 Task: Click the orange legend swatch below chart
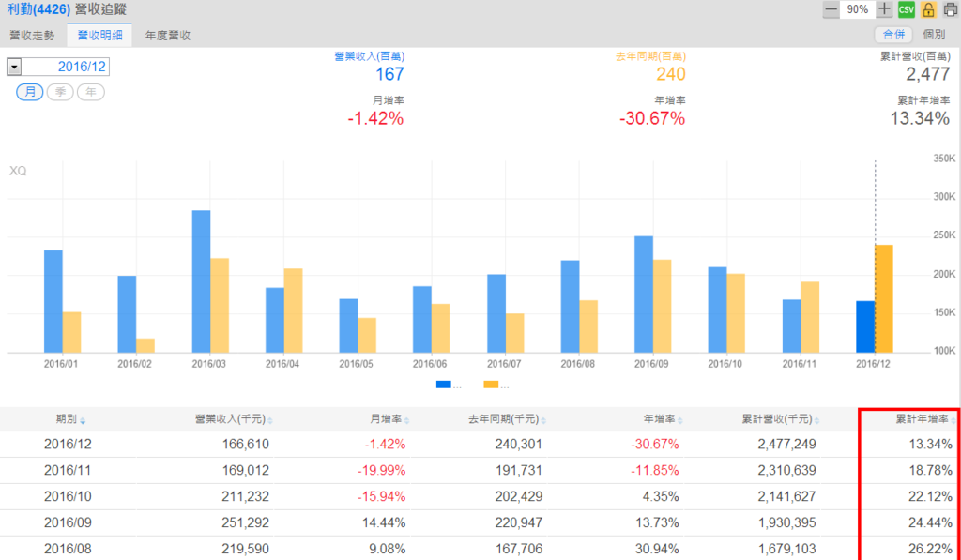491,385
